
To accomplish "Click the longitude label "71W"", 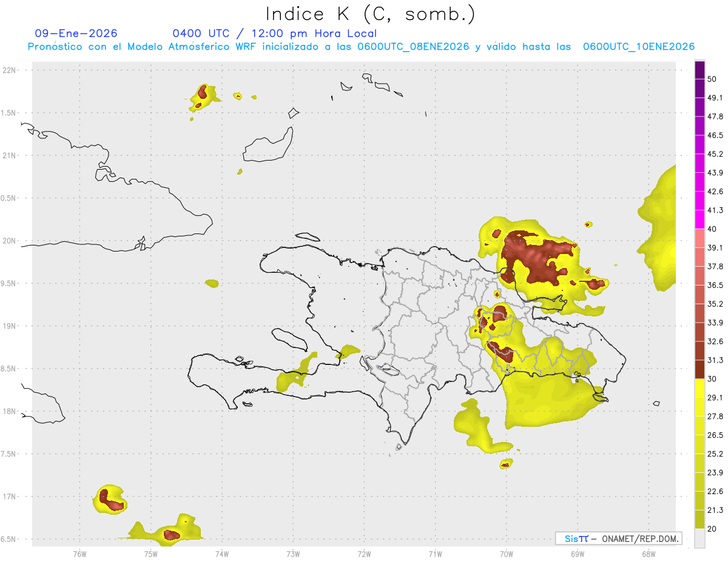I will point(435,554).
